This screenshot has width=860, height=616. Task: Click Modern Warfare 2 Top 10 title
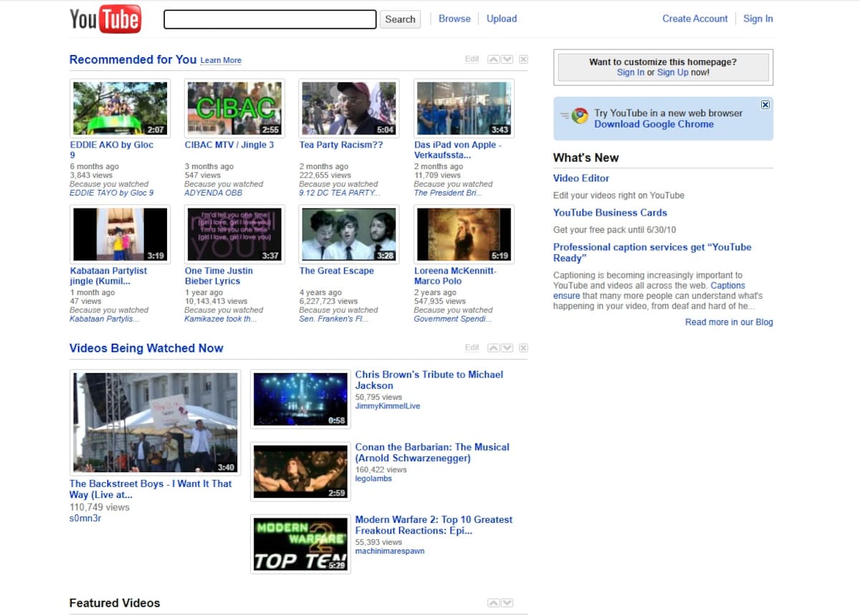click(x=434, y=525)
